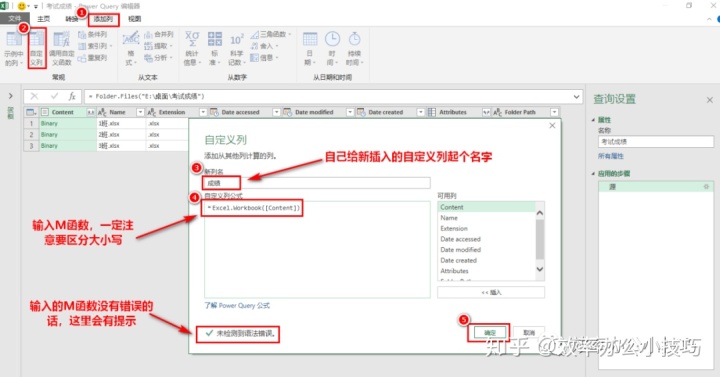Select Name in the available columns list
This screenshot has width=720, height=377.
pyautogui.click(x=486, y=218)
